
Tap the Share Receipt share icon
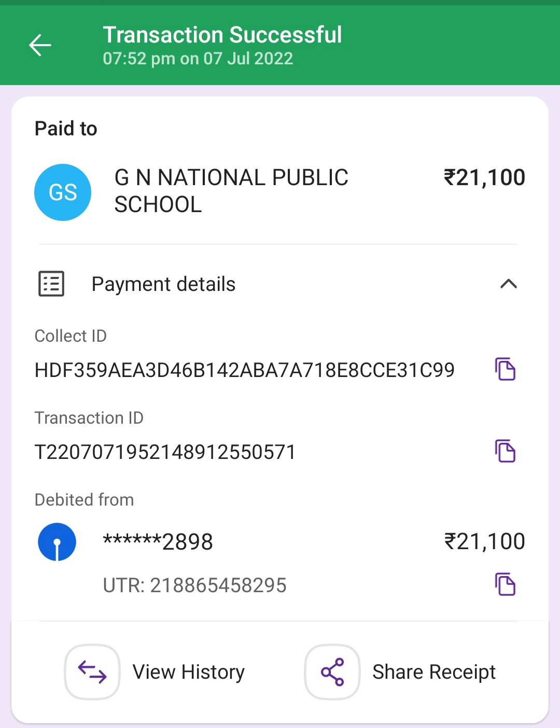pos(332,672)
